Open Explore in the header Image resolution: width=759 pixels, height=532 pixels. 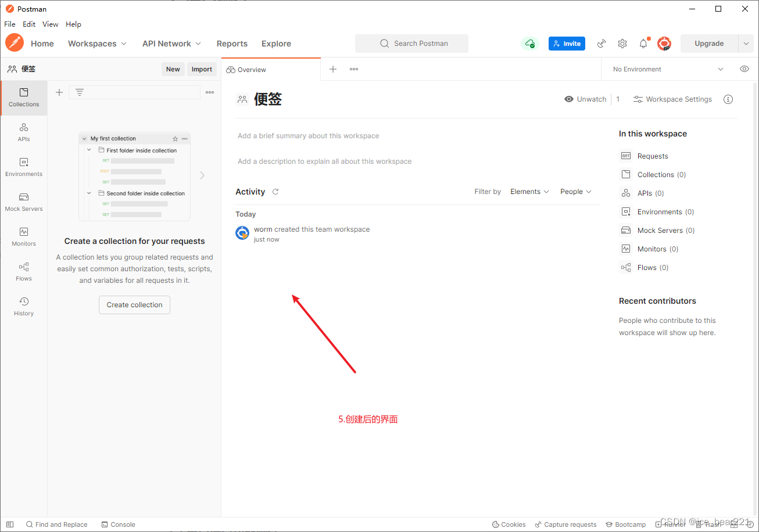click(276, 44)
